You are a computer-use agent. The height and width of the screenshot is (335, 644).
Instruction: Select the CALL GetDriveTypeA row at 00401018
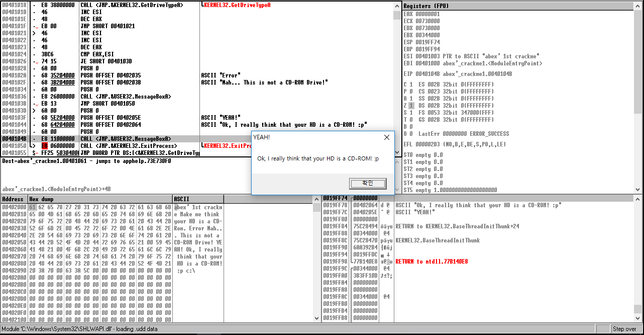coord(197,5)
